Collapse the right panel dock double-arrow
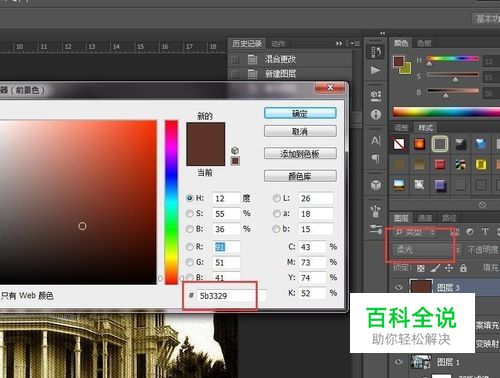The width and height of the screenshot is (500, 378). 382,33
